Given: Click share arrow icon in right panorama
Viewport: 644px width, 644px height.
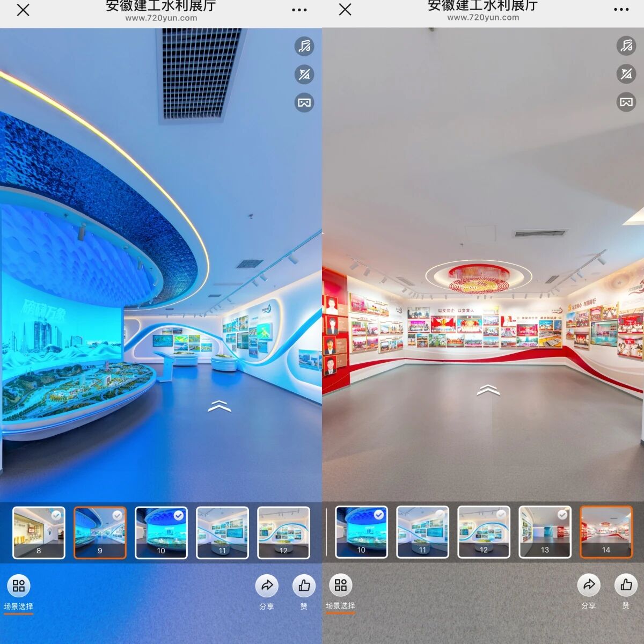Looking at the screenshot, I should coord(589,584).
